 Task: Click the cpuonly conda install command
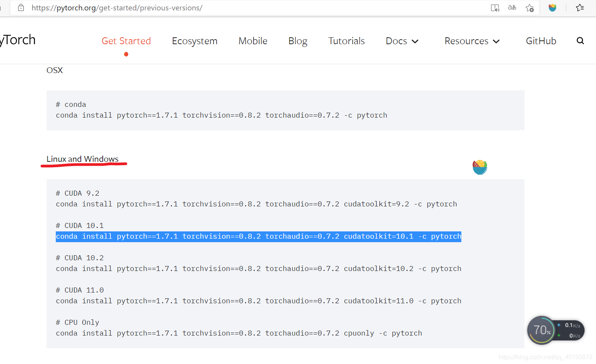[x=239, y=333]
